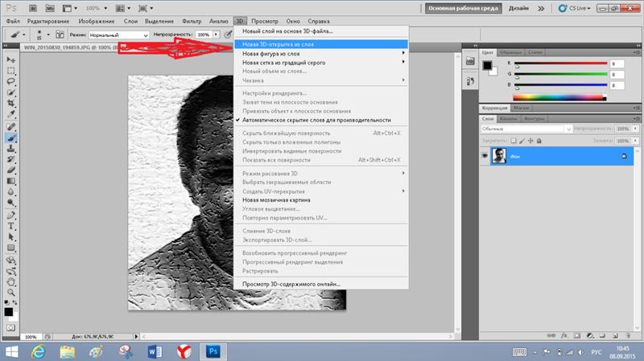Choose the Type (T) tool
The image size is (644, 361).
(x=11, y=227)
